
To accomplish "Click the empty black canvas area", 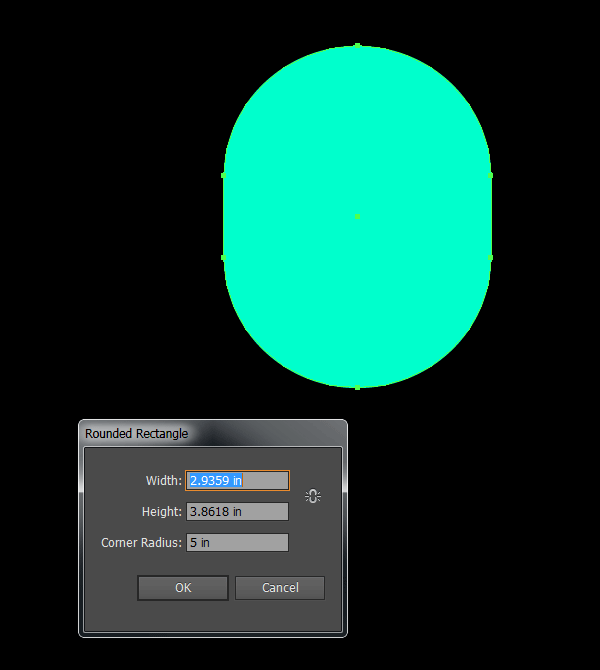I will point(100,200).
